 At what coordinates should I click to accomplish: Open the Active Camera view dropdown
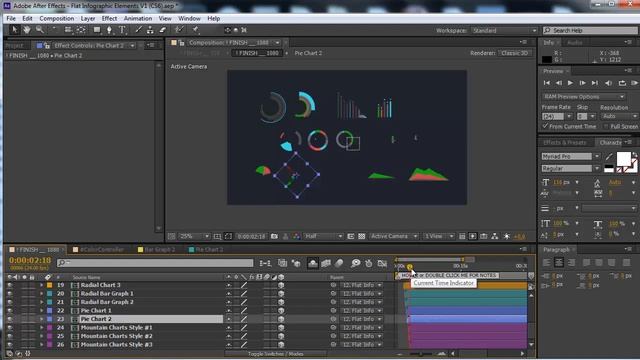pos(393,236)
